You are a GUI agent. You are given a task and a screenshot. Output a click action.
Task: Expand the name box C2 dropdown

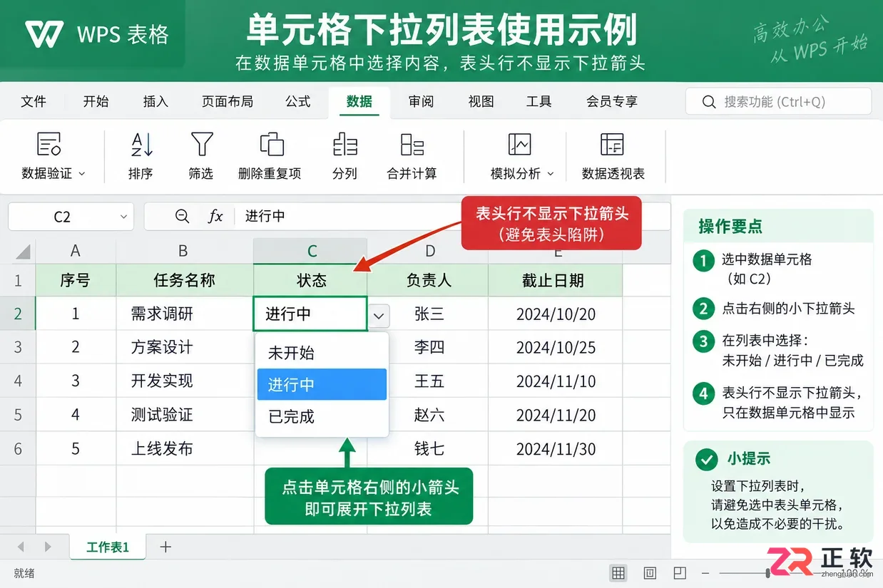pyautogui.click(x=124, y=217)
